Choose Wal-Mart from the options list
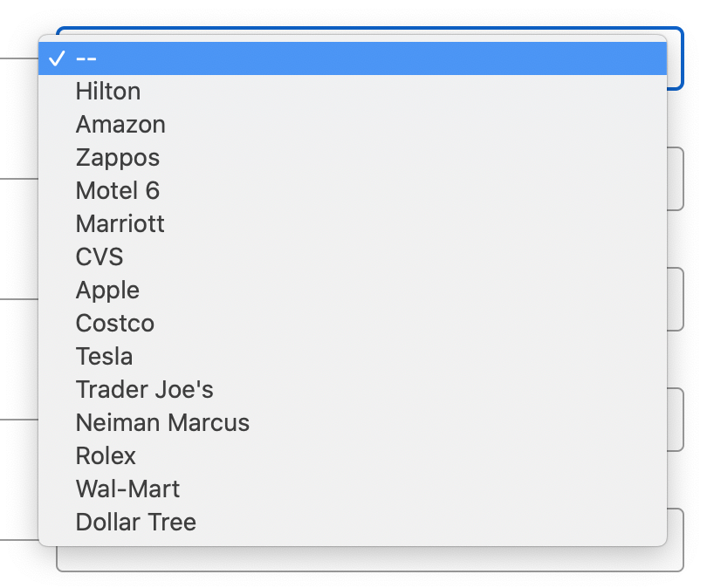The image size is (707, 588). [127, 489]
